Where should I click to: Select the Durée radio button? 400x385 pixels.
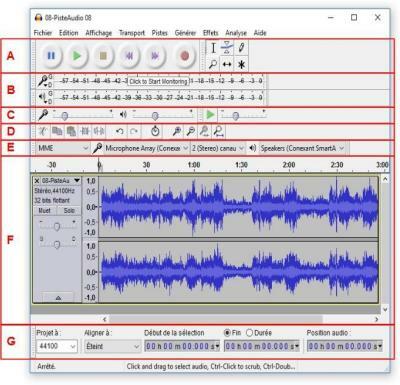pos(249,333)
